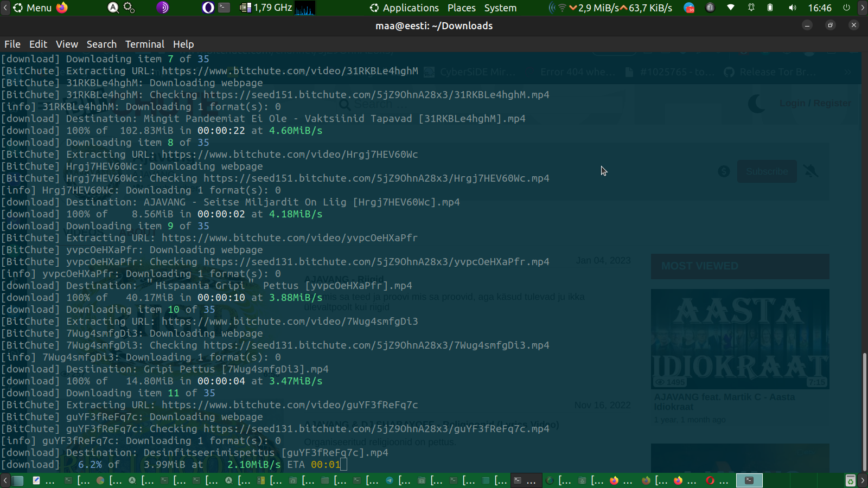Click the 'Mingit Pandeemiat Ei Ole' destination line

[263, 119]
